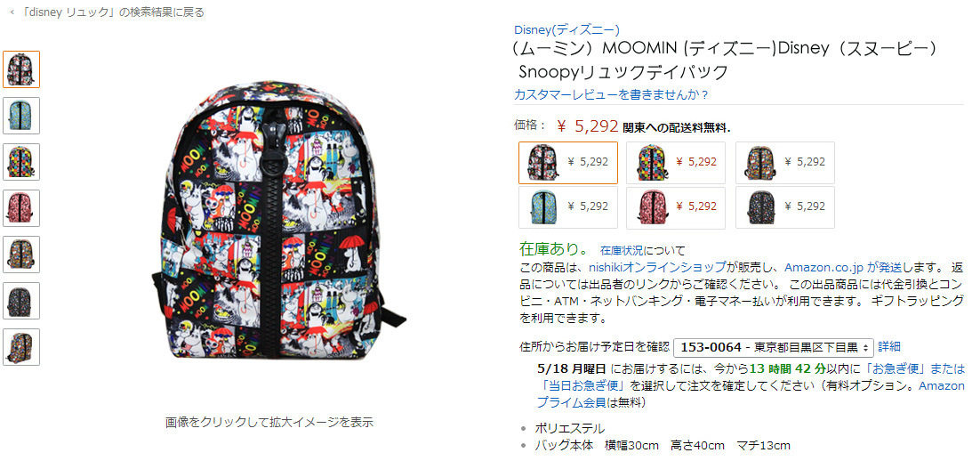
Task: Click the 詳細 link beside address selector
Action: point(889,346)
